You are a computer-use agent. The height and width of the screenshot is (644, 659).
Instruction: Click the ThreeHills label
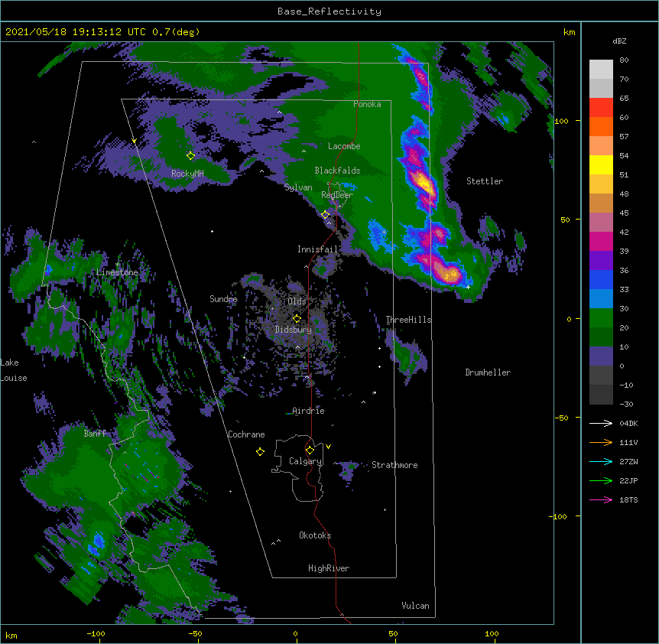pyautogui.click(x=408, y=320)
